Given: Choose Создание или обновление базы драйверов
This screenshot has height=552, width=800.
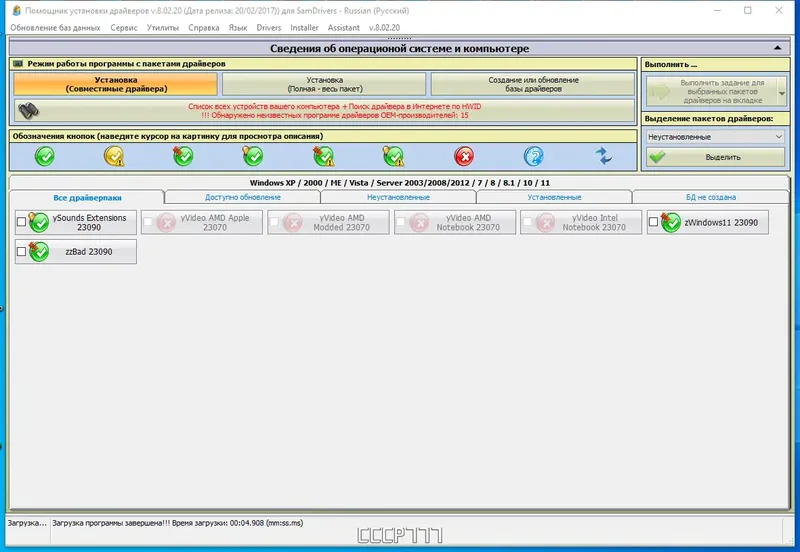Looking at the screenshot, I should (533, 84).
